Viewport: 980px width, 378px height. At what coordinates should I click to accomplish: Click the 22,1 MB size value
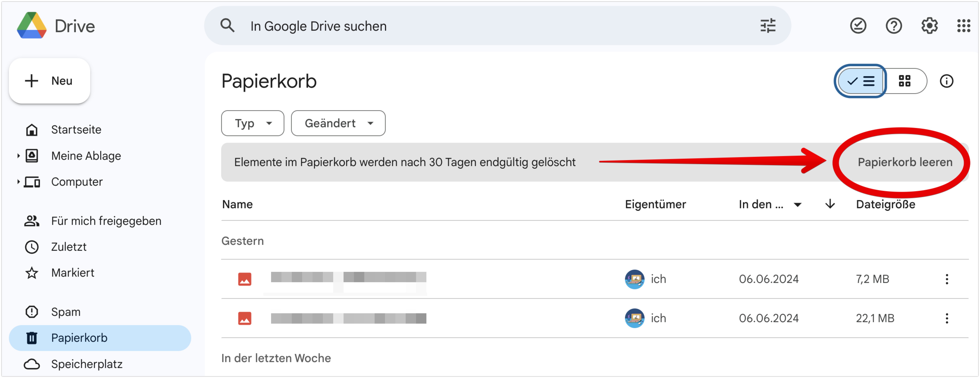pyautogui.click(x=875, y=318)
